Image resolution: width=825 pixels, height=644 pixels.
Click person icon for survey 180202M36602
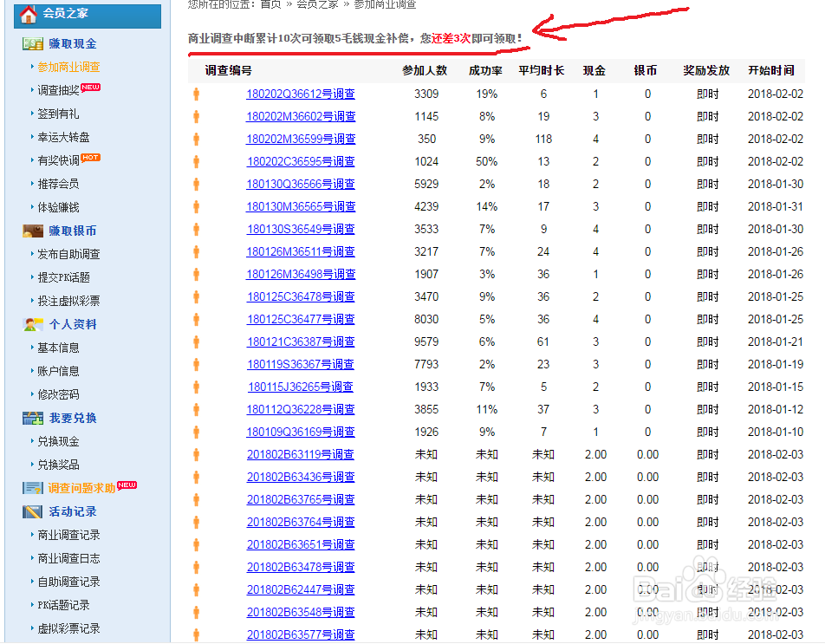[x=196, y=116]
